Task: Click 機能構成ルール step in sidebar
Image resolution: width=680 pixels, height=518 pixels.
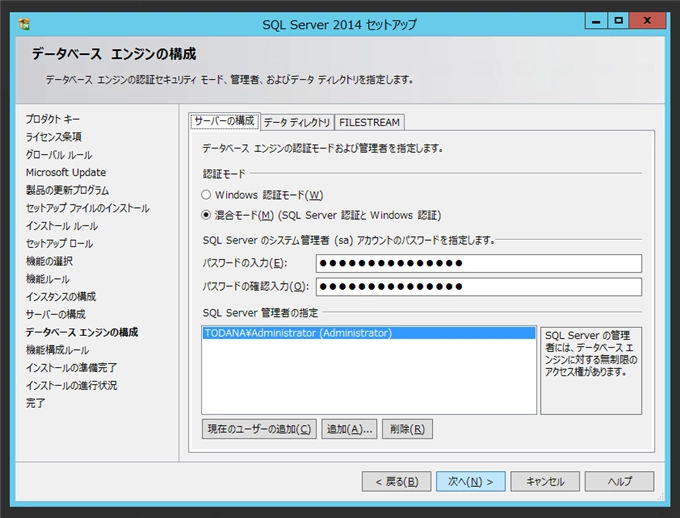Action: pos(57,350)
